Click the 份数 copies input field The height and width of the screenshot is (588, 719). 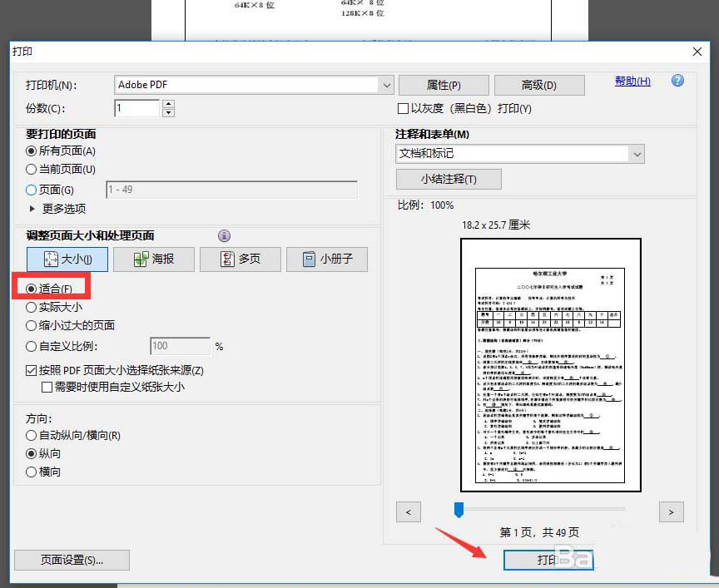(x=136, y=108)
